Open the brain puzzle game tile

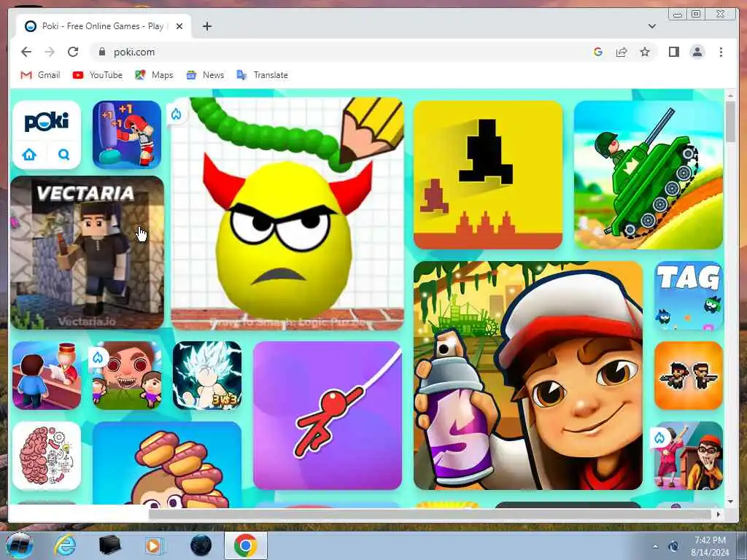(47, 456)
